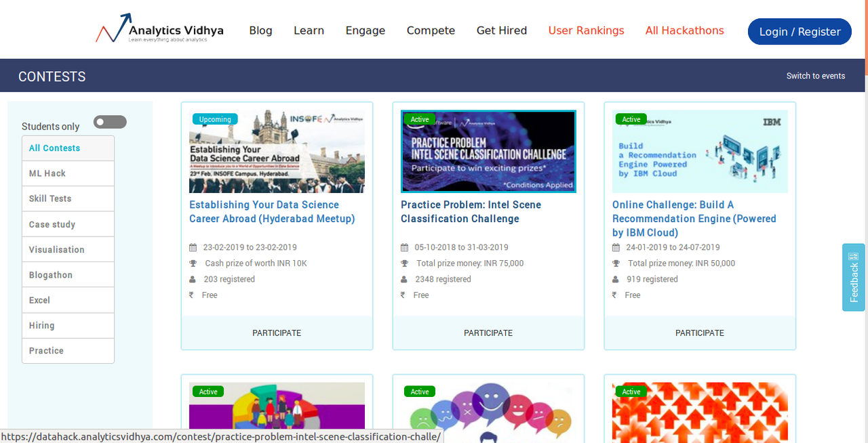
Task: Click Switch to events link
Action: pos(816,76)
